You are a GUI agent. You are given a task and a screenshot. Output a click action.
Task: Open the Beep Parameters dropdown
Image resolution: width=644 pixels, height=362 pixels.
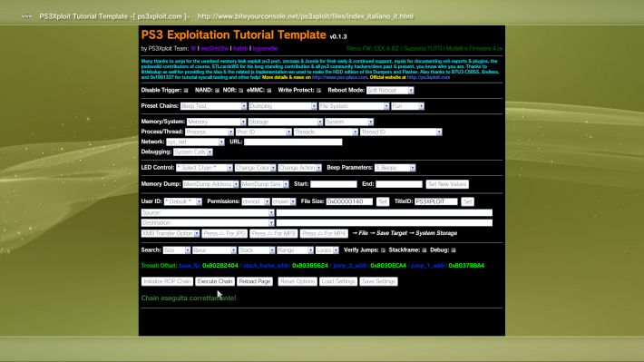click(x=395, y=168)
